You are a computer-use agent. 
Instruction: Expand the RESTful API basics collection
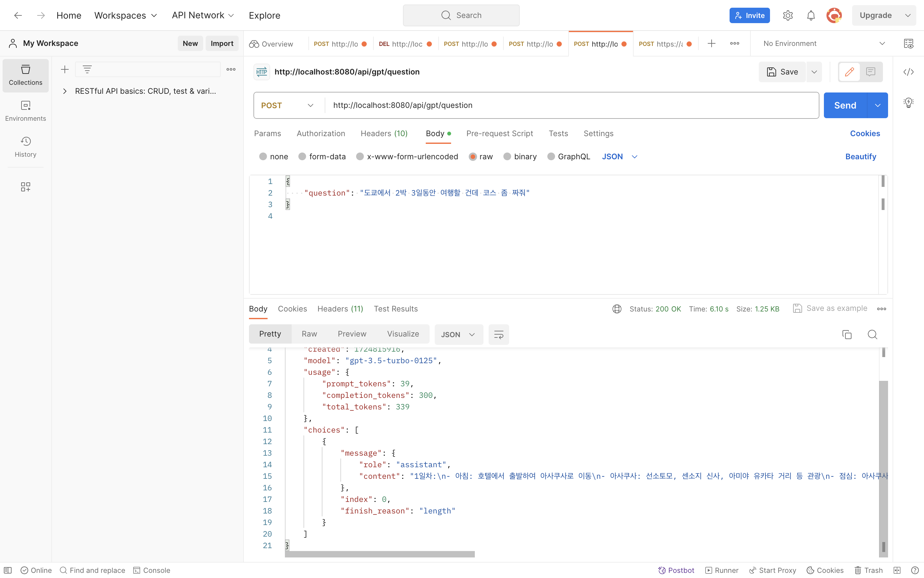pyautogui.click(x=65, y=91)
